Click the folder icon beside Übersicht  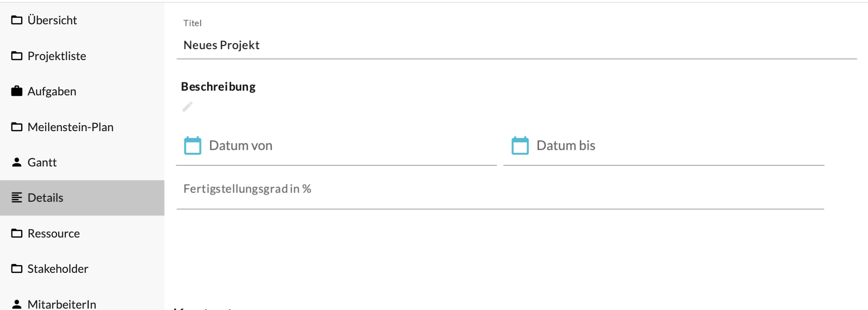17,20
